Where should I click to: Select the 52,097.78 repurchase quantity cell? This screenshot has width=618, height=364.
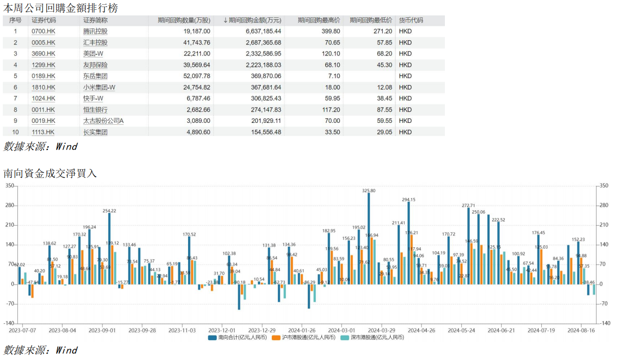click(197, 76)
